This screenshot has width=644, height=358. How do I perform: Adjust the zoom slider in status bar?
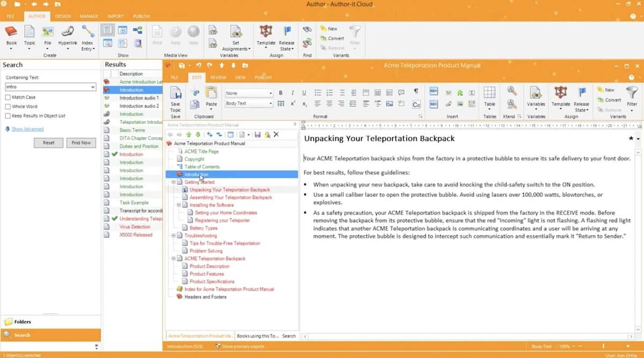(603, 347)
